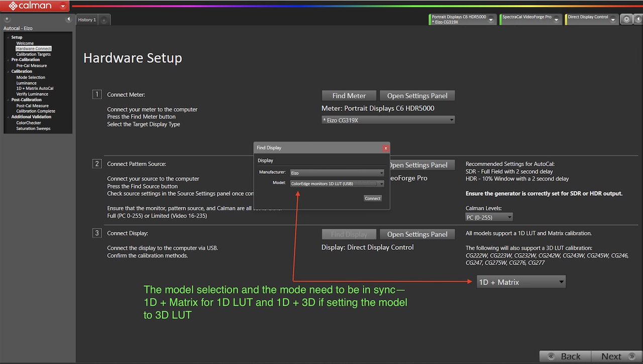Open the settings gear in the top bar
The image size is (643, 364).
pyautogui.click(x=626, y=19)
